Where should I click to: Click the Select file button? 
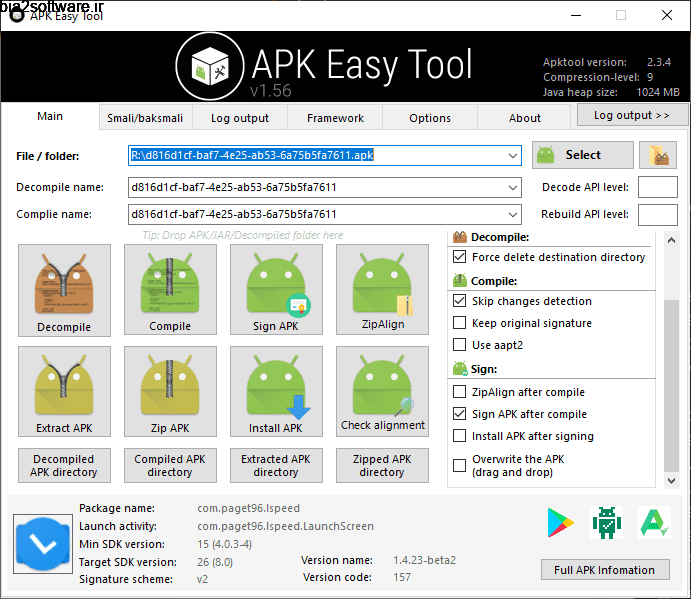point(583,155)
